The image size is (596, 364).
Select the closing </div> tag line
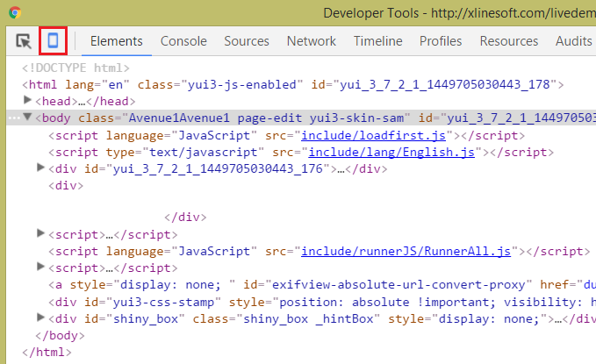click(185, 218)
